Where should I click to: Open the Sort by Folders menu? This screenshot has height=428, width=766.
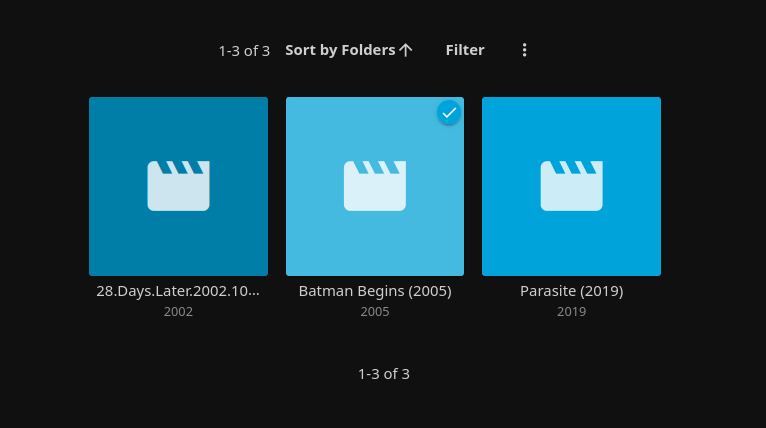click(340, 50)
